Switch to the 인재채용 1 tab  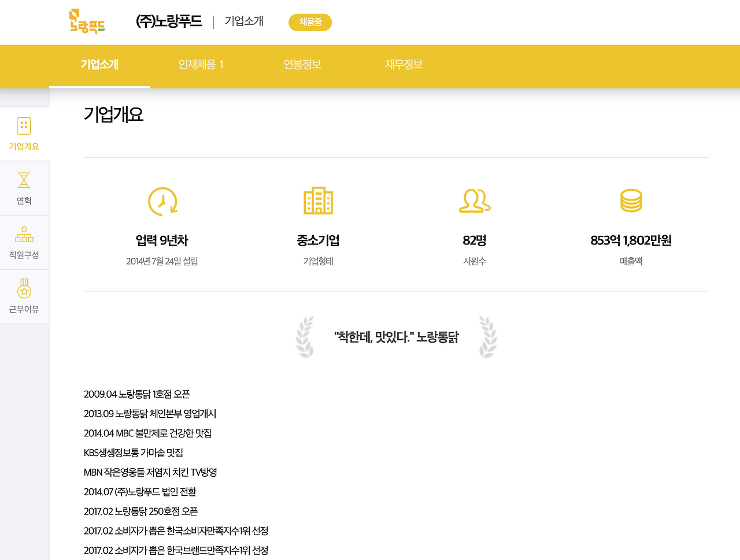coord(201,65)
